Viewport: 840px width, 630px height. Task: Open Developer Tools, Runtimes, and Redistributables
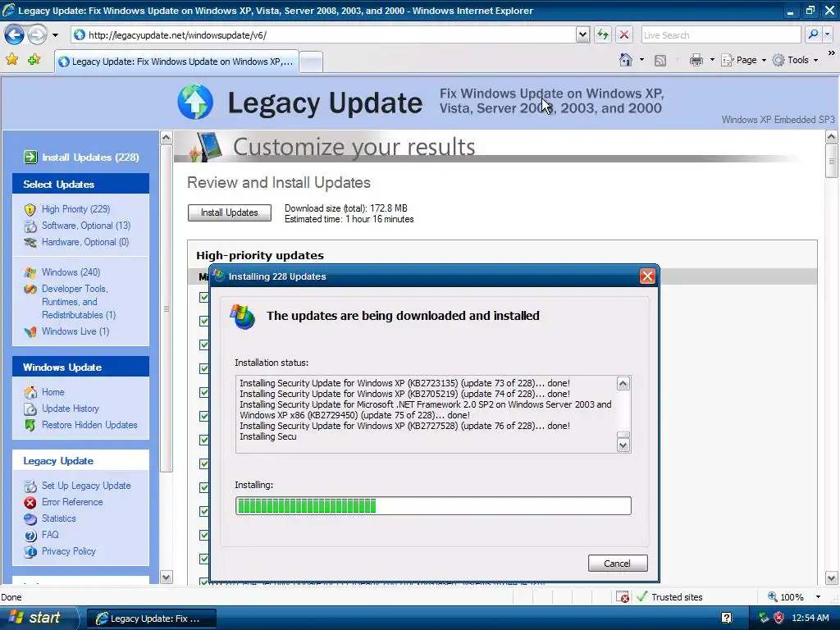pyautogui.click(x=79, y=302)
